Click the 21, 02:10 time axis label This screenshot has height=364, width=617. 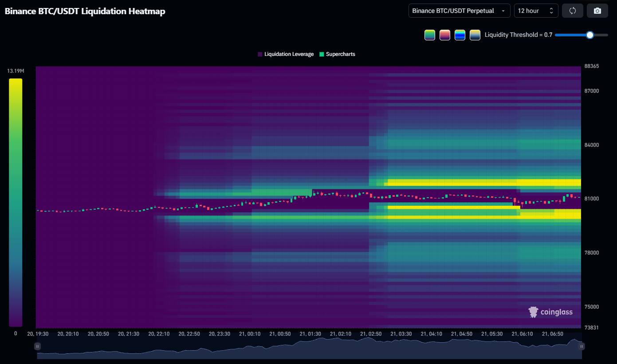[340, 333]
